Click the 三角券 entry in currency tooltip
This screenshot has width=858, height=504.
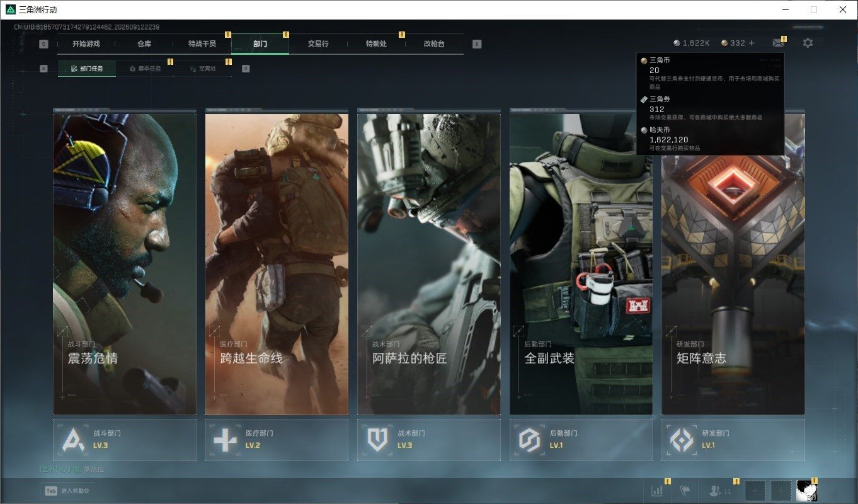(710, 108)
